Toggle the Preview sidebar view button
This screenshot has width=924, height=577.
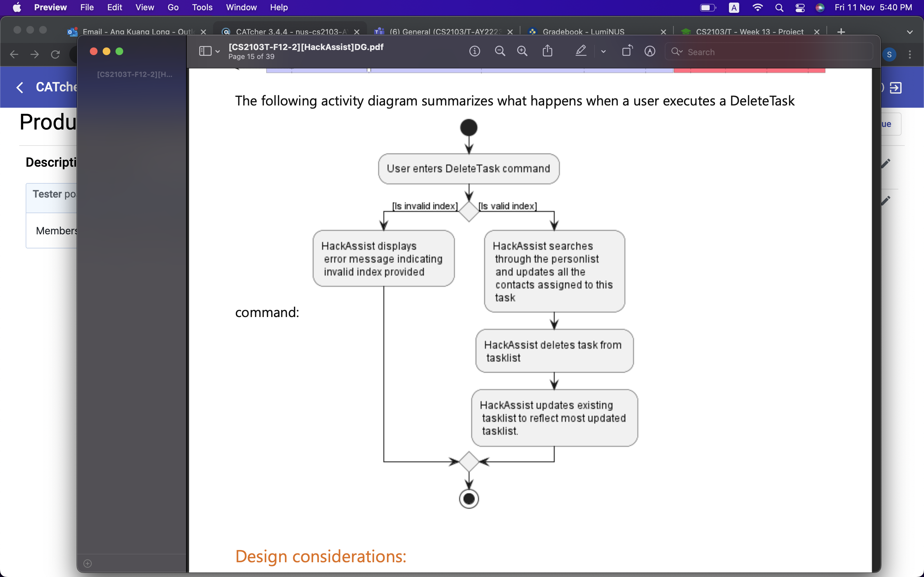click(x=205, y=51)
